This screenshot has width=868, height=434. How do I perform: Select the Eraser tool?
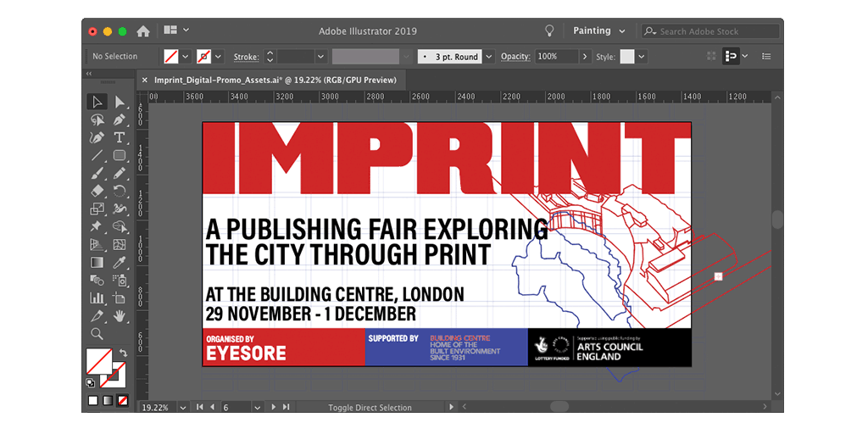pos(97,191)
